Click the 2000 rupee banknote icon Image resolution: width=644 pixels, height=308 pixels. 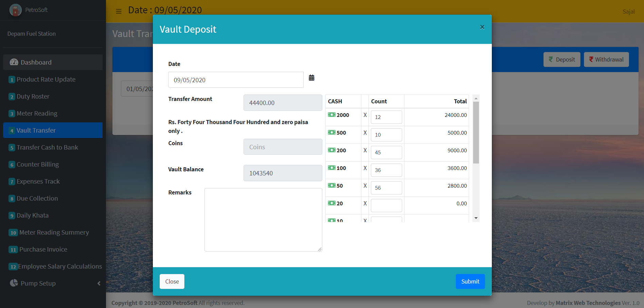click(332, 115)
